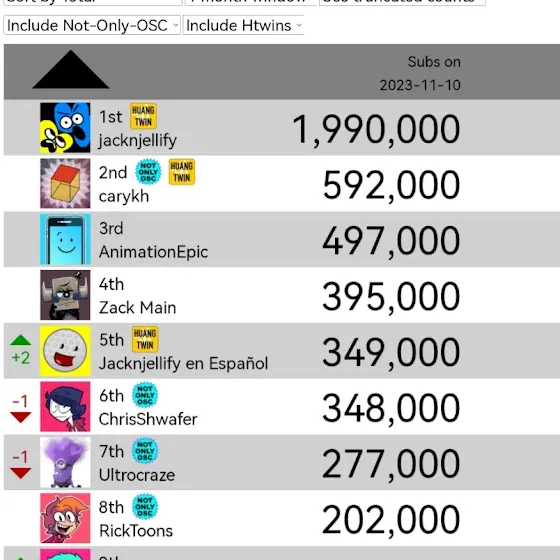560x560 pixels.
Task: Open the Include Not-Only-OSC dropdown
Action: pos(92,25)
